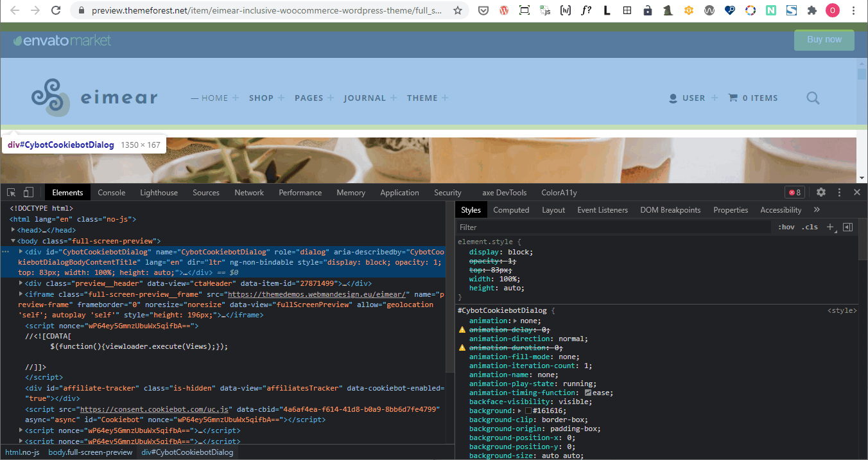
Task: Toggle the device toolbar icon
Action: 28,192
